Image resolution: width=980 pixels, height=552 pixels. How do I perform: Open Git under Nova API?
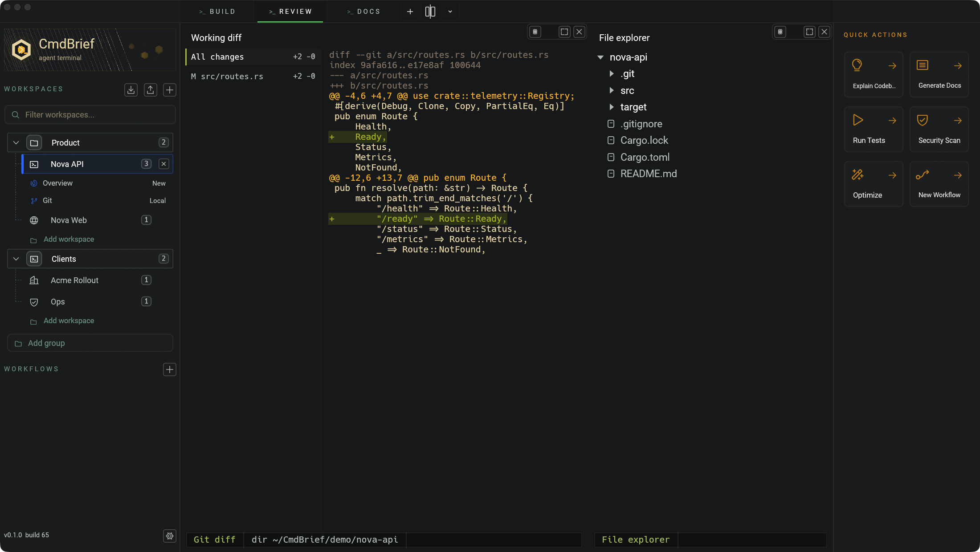click(98, 201)
